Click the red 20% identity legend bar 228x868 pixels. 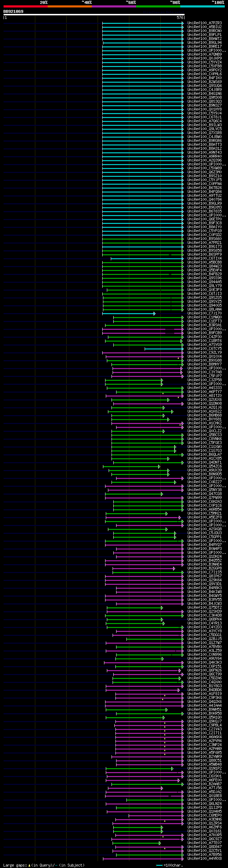tap(25, 6)
